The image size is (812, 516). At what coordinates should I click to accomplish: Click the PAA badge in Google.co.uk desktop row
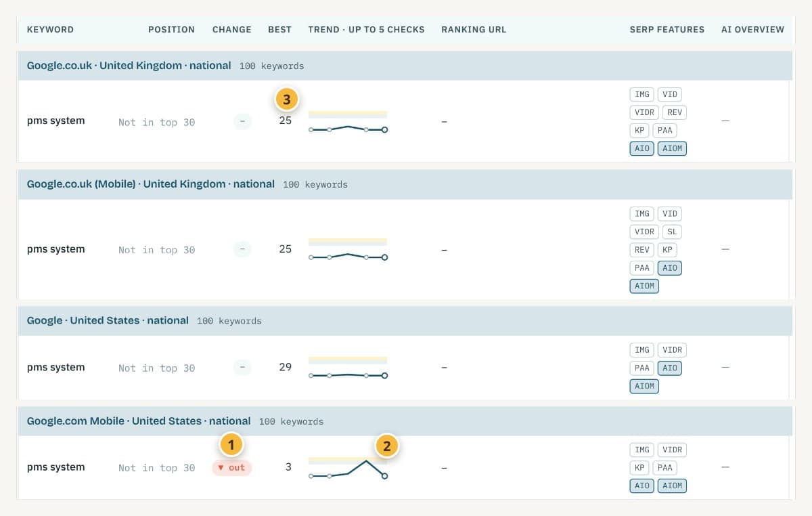[664, 130]
